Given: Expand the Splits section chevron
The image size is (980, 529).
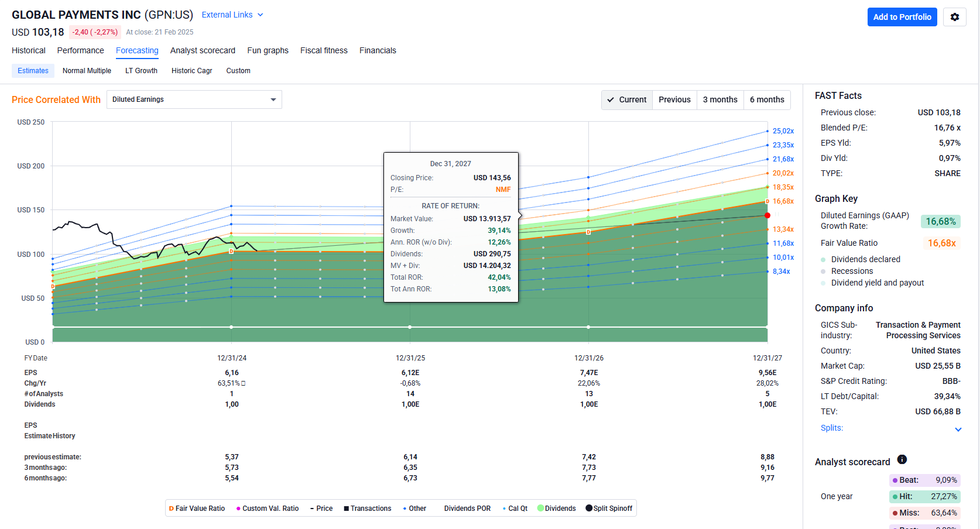Looking at the screenshot, I should pos(958,429).
